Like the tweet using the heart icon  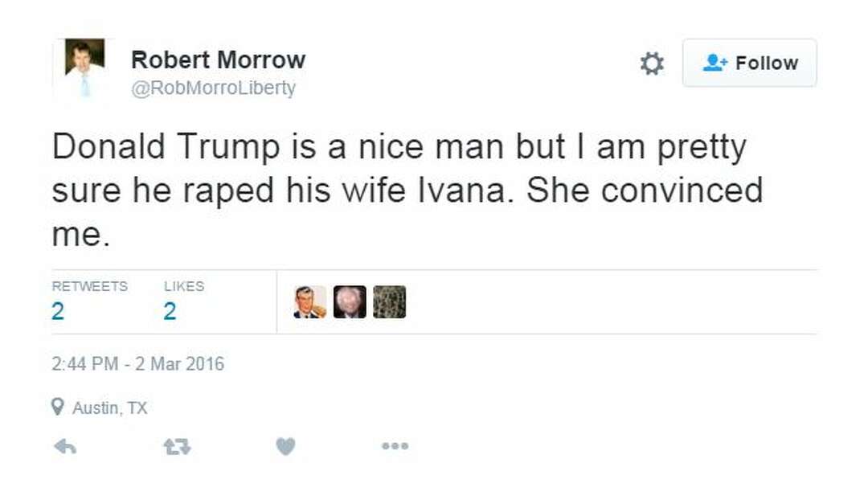click(x=287, y=445)
